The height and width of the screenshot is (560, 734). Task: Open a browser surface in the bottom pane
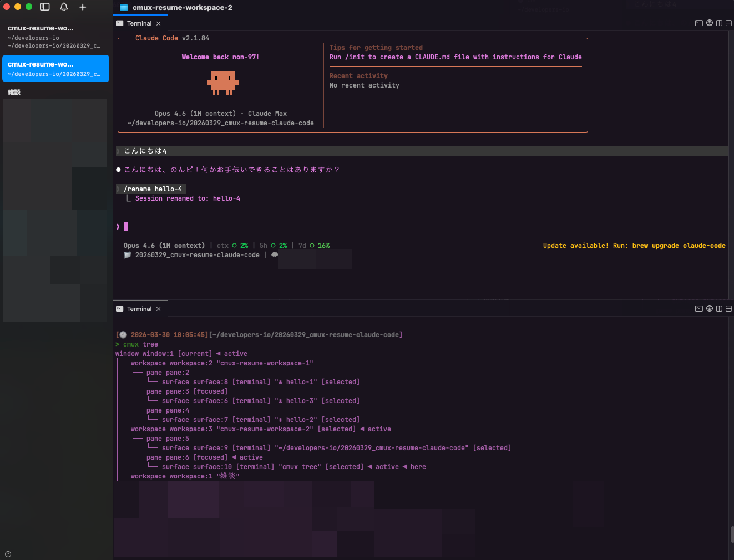tap(709, 308)
